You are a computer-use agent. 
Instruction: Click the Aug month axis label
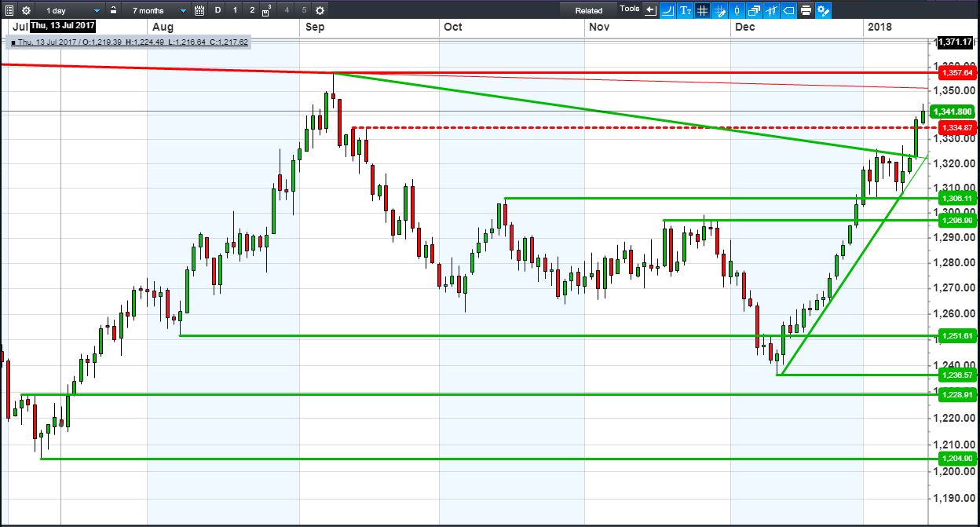[163, 27]
